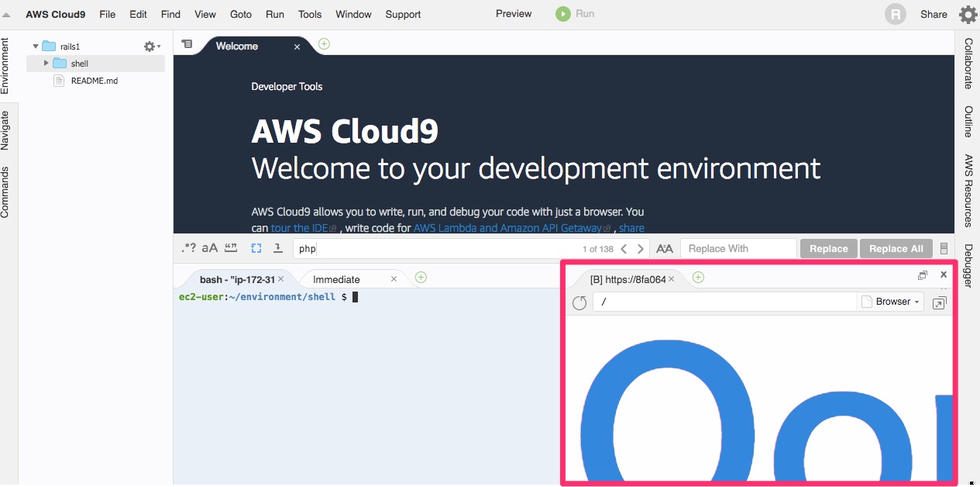Open the Outline side panel

coord(968,122)
